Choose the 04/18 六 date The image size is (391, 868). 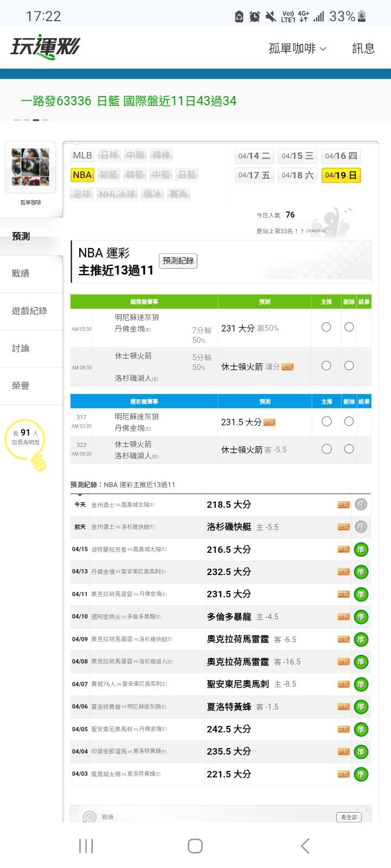point(298,175)
